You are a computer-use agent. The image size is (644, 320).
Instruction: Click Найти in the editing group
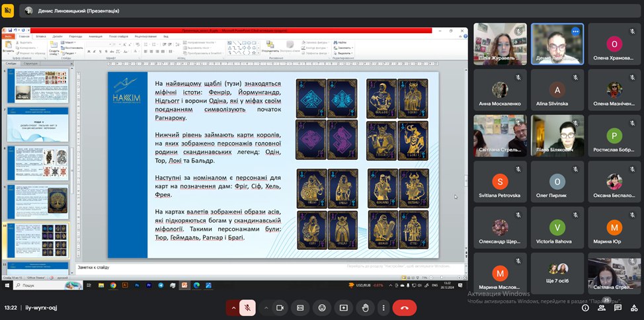340,42
